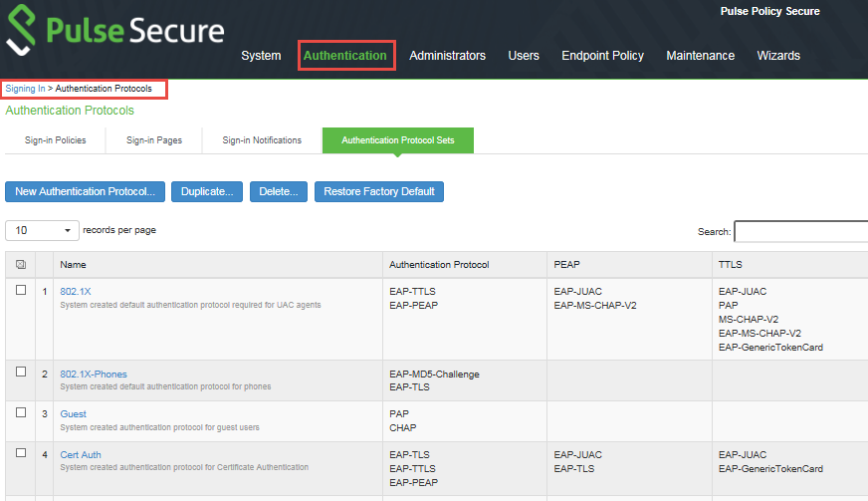868x501 pixels.
Task: Click Restore Factory Default button
Action: [x=379, y=192]
